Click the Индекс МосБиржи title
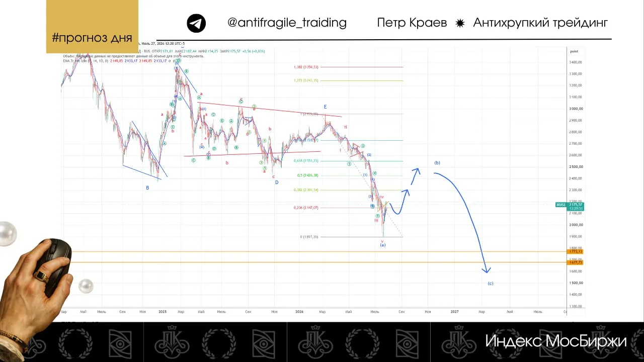 [556, 341]
